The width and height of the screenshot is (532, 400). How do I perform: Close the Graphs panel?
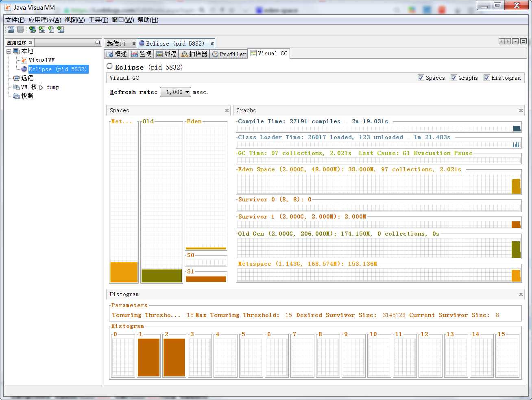tap(521, 110)
